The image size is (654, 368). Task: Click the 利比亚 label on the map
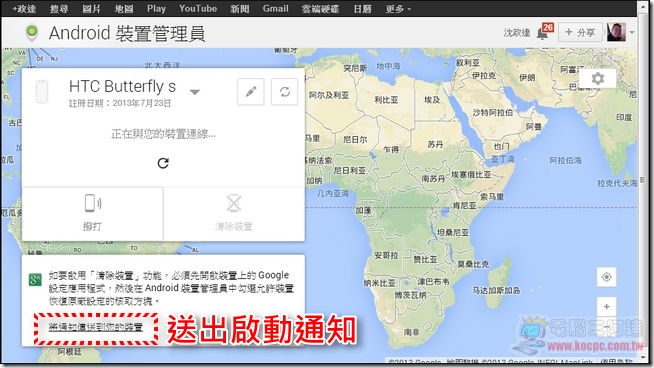tap(386, 100)
